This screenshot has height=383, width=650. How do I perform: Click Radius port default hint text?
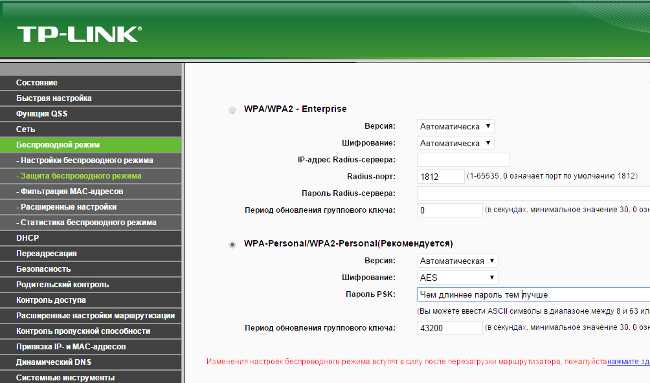pyautogui.click(x=552, y=176)
